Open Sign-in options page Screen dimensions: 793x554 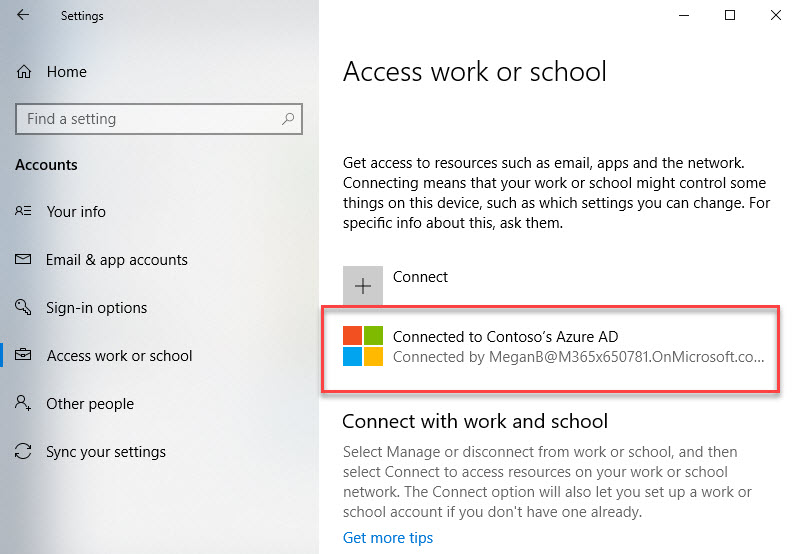point(97,308)
